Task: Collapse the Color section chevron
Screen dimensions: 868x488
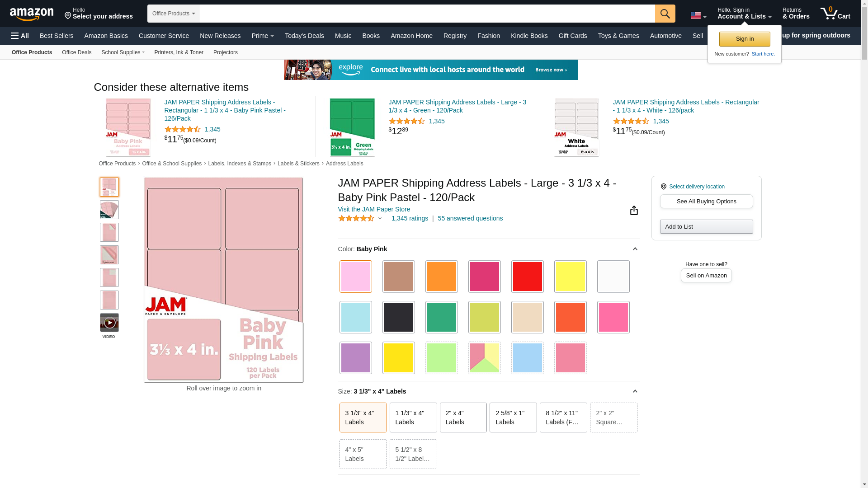Action: [x=635, y=249]
